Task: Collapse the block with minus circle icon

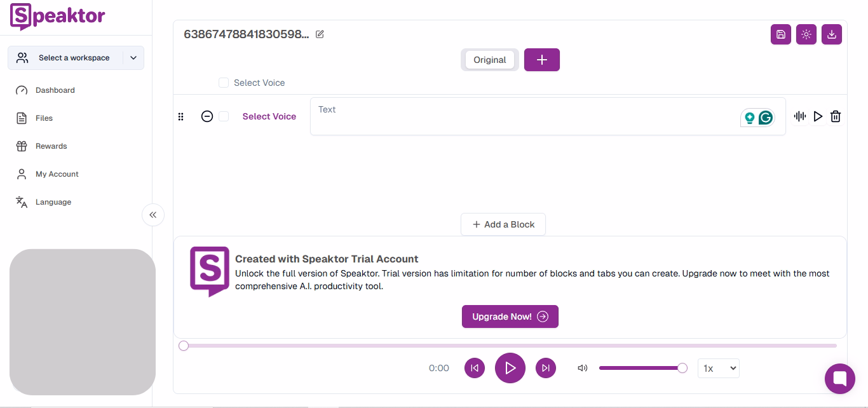Action: 207,116
